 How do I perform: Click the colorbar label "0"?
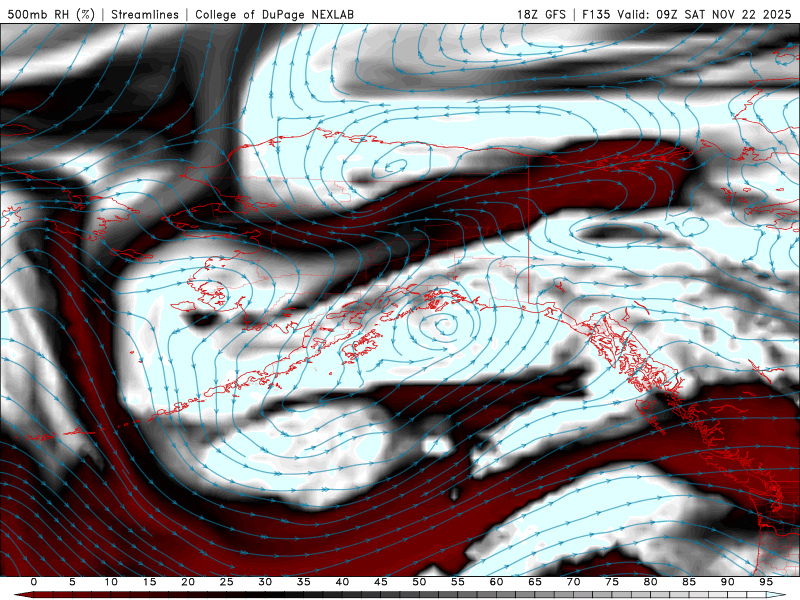tap(34, 582)
